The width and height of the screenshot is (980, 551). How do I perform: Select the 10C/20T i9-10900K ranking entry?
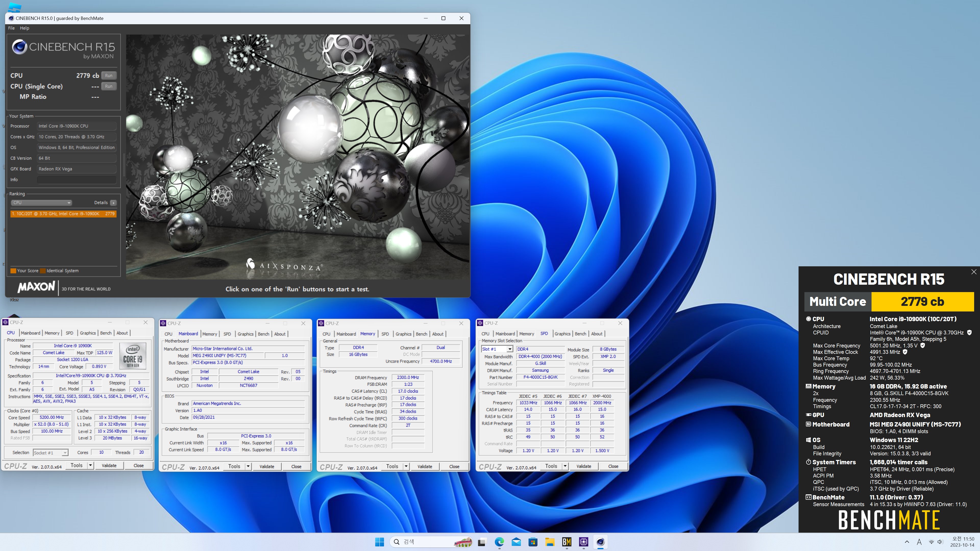tap(63, 214)
